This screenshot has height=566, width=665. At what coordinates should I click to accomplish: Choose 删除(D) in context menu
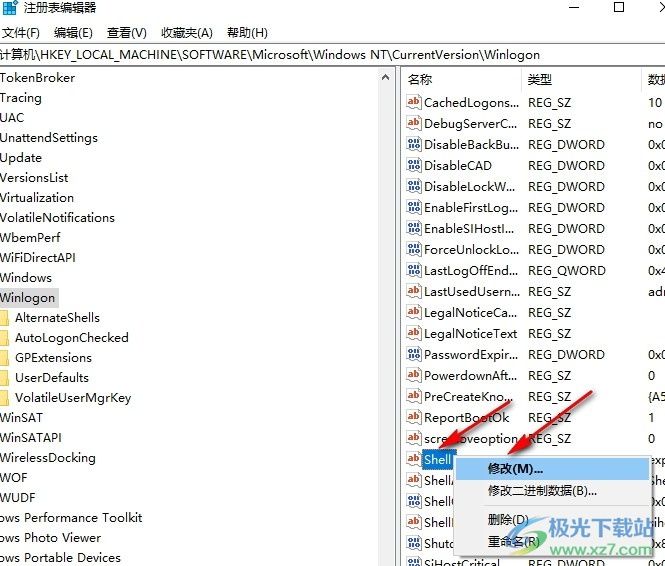pos(552,519)
